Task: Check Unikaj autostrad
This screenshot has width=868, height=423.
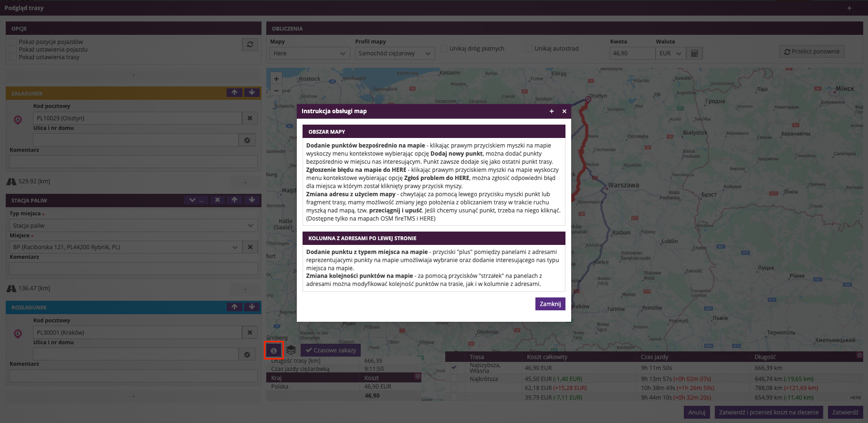Action: coord(529,48)
